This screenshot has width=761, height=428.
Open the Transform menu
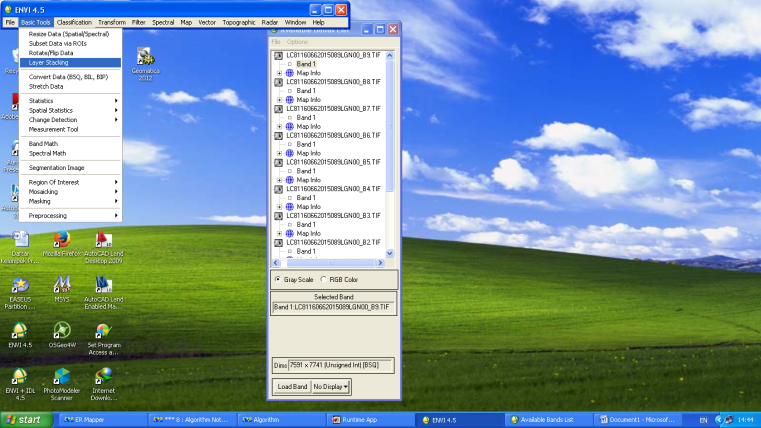pos(112,22)
